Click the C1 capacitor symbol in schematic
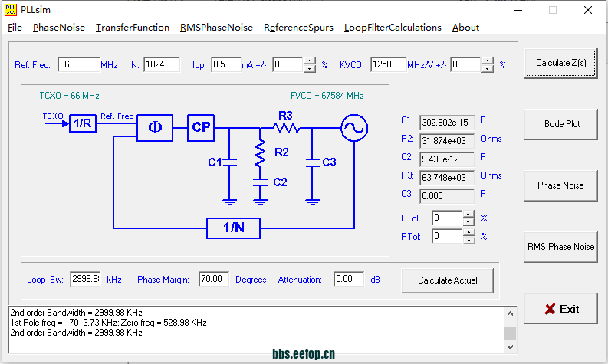Image resolution: width=608 pixels, height=364 pixels. [229, 162]
